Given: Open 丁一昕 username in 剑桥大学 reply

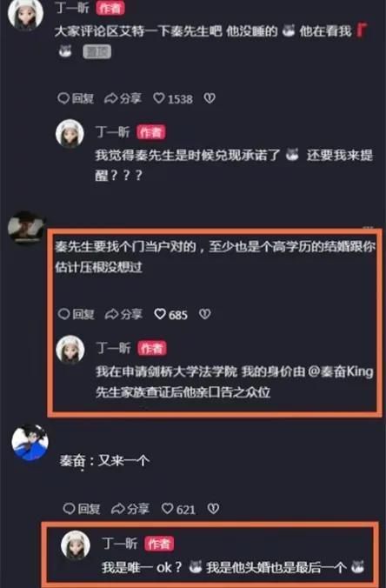Looking at the screenshot, I should [113, 348].
